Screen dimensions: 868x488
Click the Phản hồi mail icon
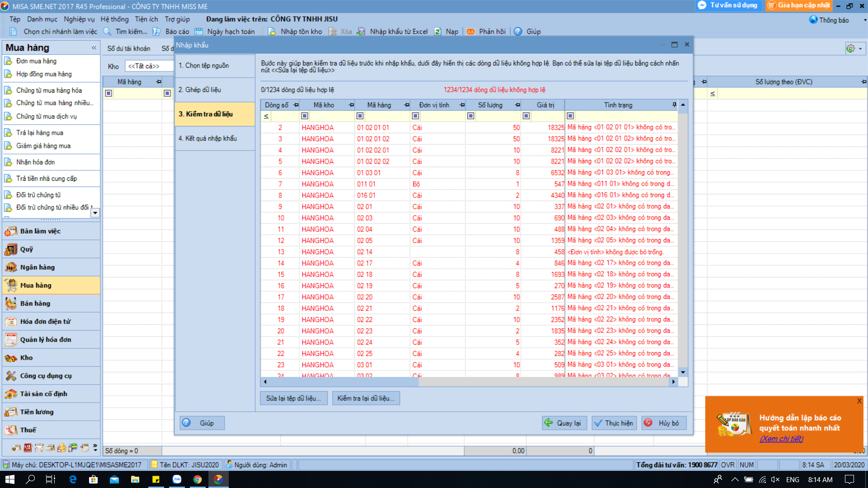pyautogui.click(x=471, y=32)
